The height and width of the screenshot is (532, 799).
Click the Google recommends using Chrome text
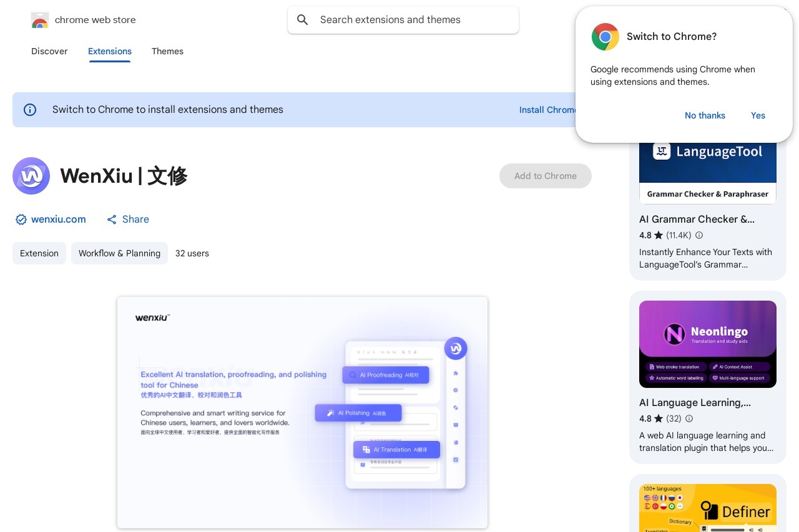(673, 75)
